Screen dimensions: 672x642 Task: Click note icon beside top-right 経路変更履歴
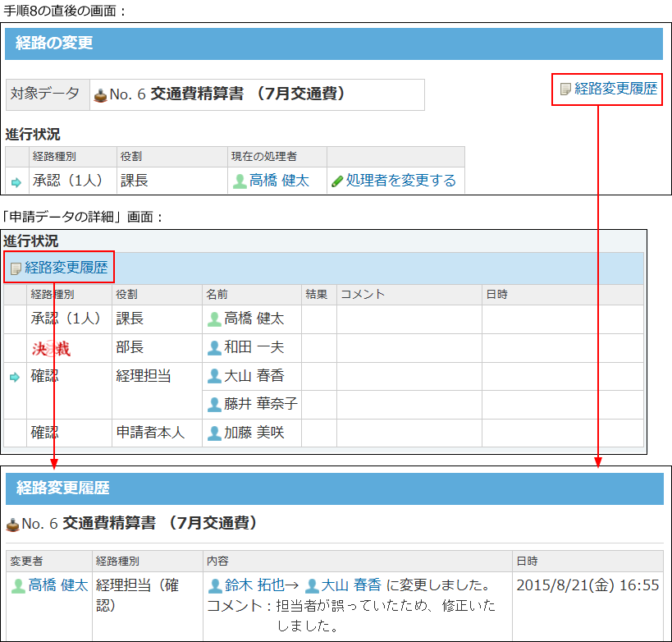[x=565, y=89]
